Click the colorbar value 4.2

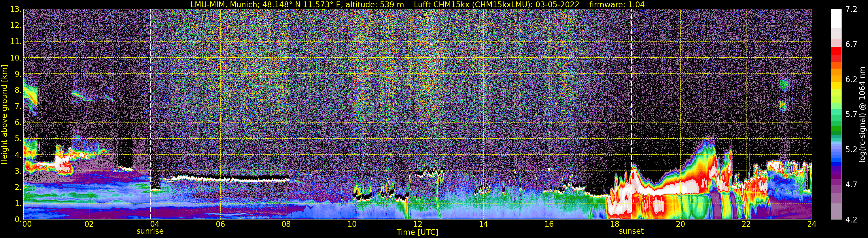tap(851, 220)
